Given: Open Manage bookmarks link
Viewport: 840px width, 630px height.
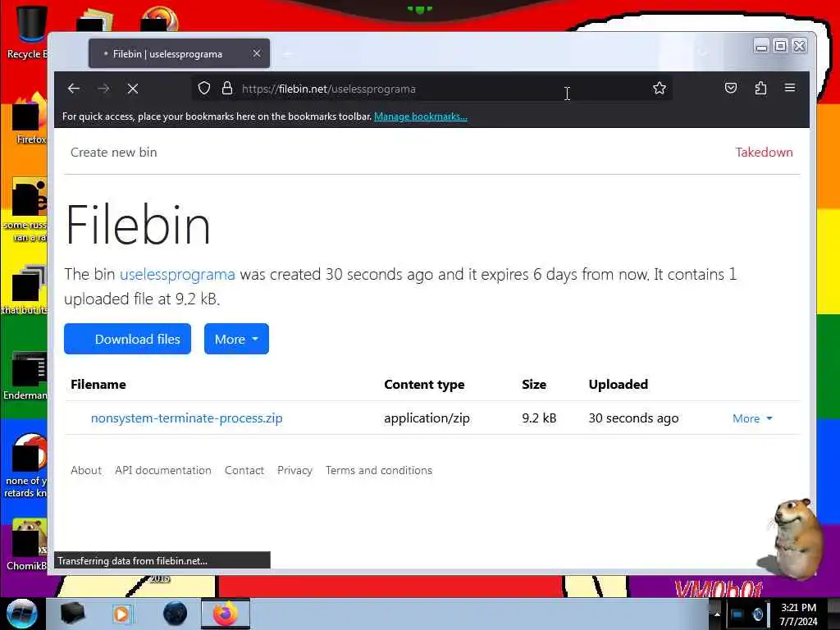Looking at the screenshot, I should [421, 116].
